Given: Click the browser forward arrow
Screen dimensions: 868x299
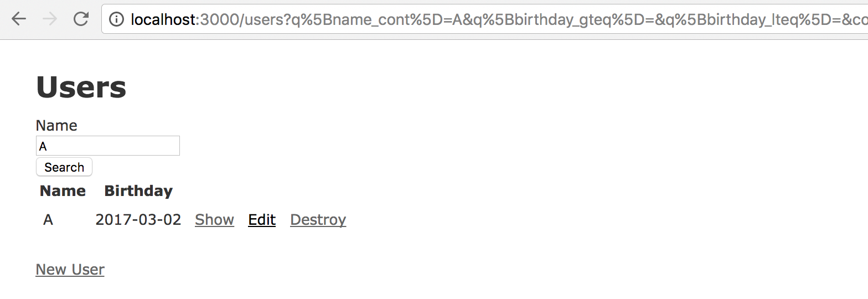Looking at the screenshot, I should (x=50, y=19).
